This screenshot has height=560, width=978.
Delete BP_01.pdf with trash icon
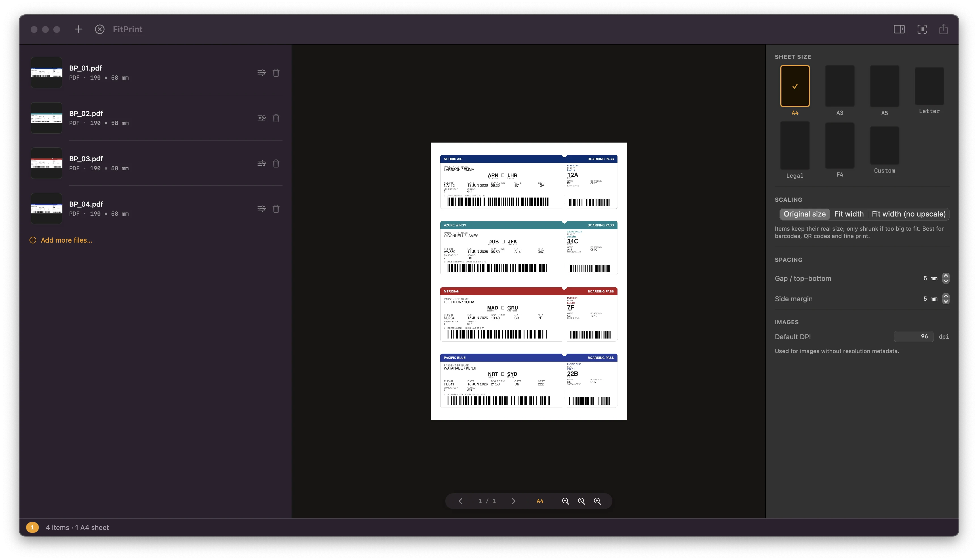pos(276,73)
